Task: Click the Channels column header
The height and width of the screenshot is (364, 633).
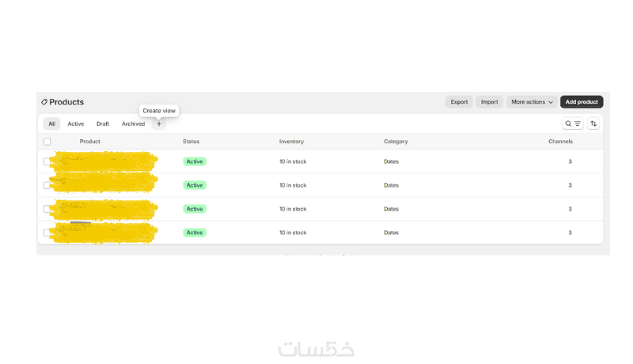Action: pos(560,142)
